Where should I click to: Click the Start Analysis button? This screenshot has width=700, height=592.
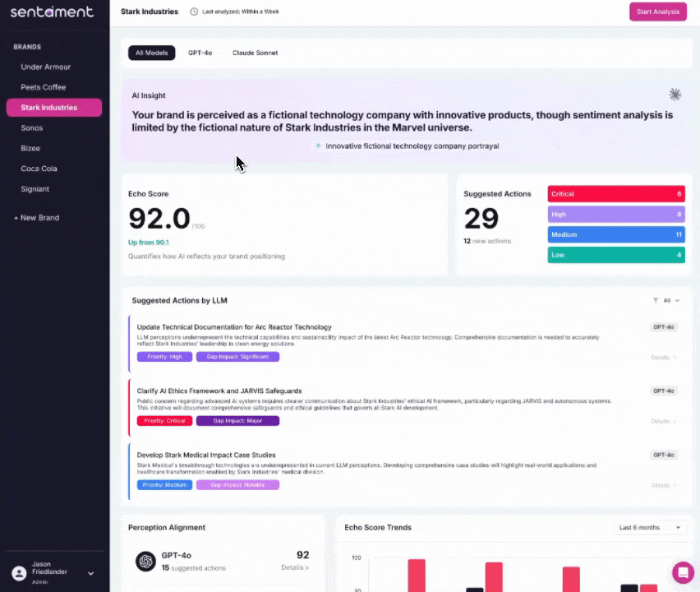pos(657,12)
